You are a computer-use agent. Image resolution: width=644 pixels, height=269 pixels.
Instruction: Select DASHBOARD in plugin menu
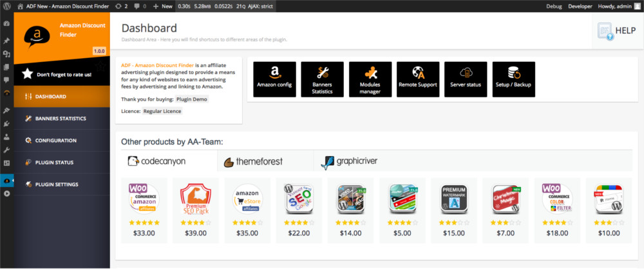62,97
